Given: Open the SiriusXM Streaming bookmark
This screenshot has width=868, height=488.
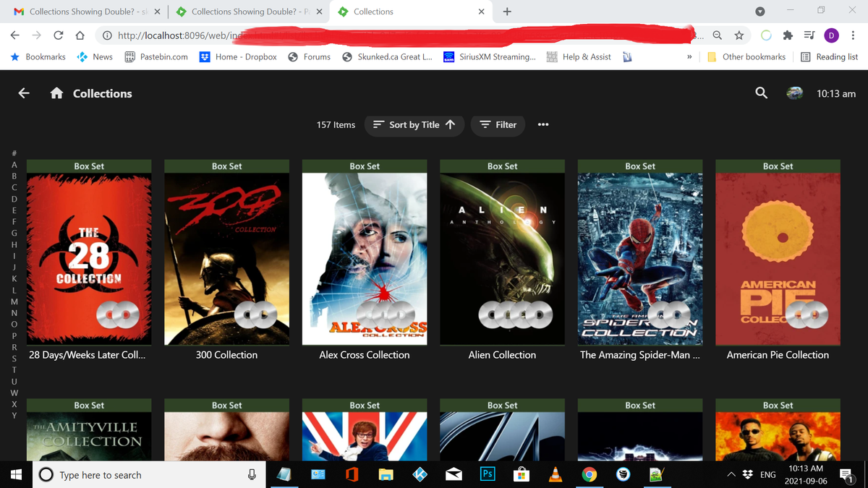Looking at the screenshot, I should point(490,57).
